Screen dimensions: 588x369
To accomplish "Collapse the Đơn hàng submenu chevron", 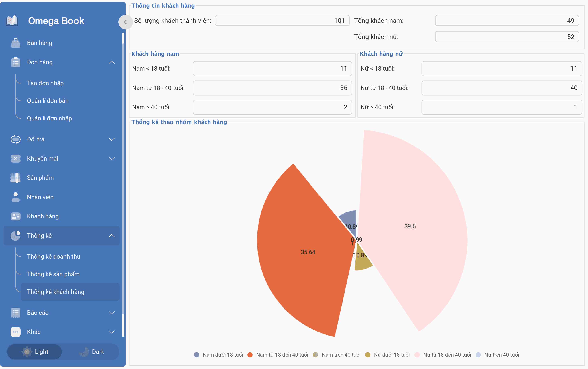I will [112, 62].
